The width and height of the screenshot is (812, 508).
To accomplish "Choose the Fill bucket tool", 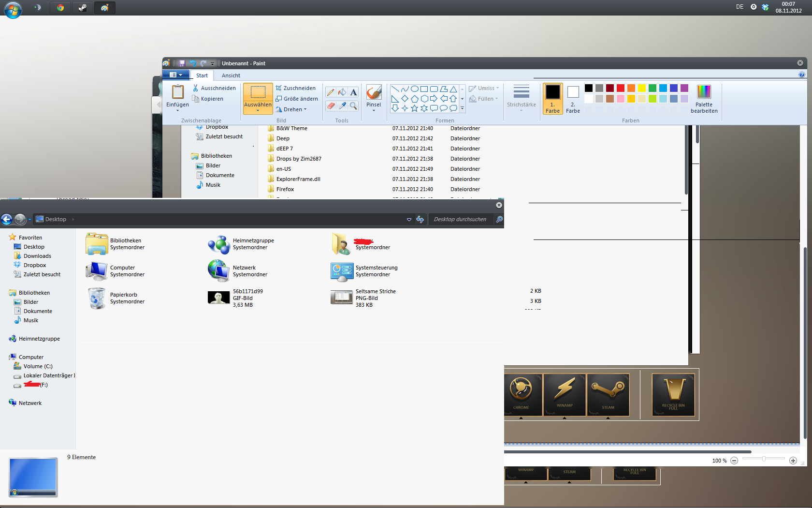I will coord(342,92).
